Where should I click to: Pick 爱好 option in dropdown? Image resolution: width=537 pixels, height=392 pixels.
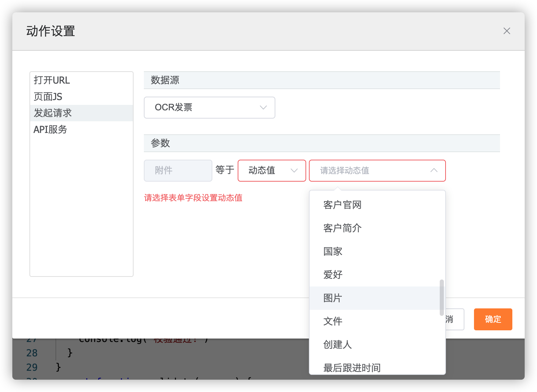[x=333, y=275]
